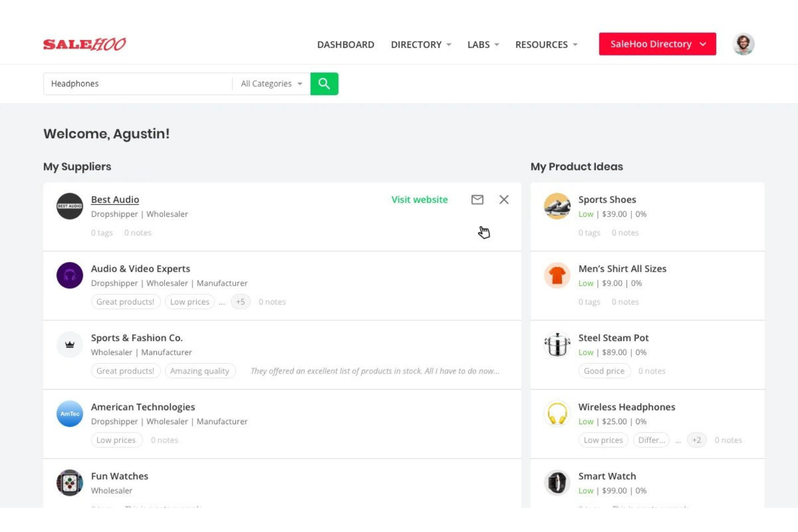Screen dimensions: 798x532
Task: Click the Sports & Fashion Co. crown logo
Action: [x=70, y=344]
